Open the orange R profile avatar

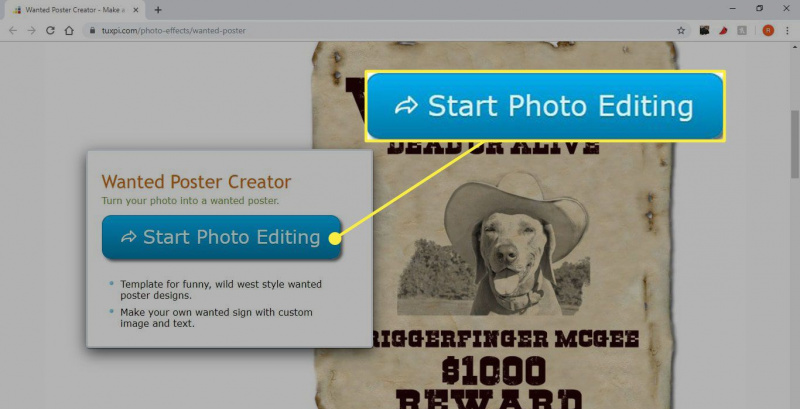(768, 31)
